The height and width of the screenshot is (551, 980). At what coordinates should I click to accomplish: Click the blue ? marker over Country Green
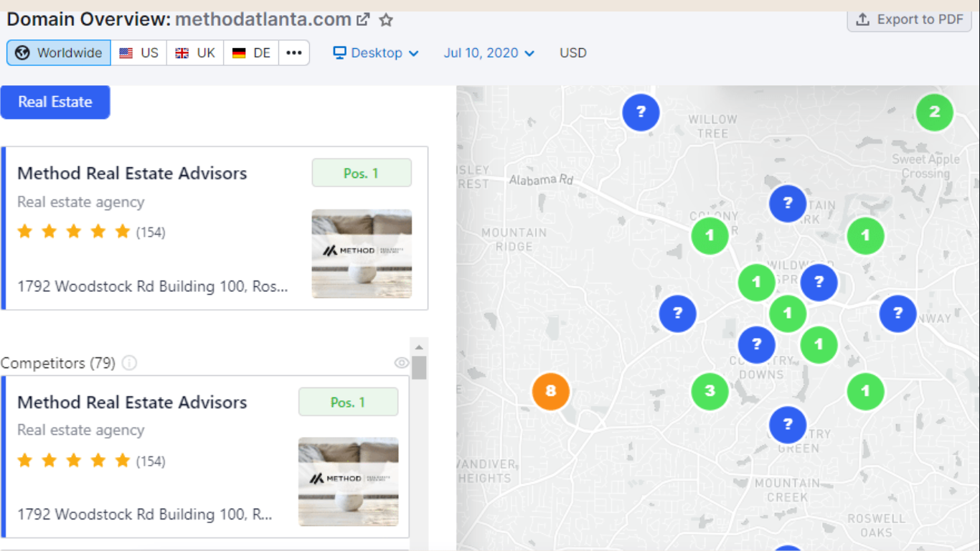tap(788, 425)
